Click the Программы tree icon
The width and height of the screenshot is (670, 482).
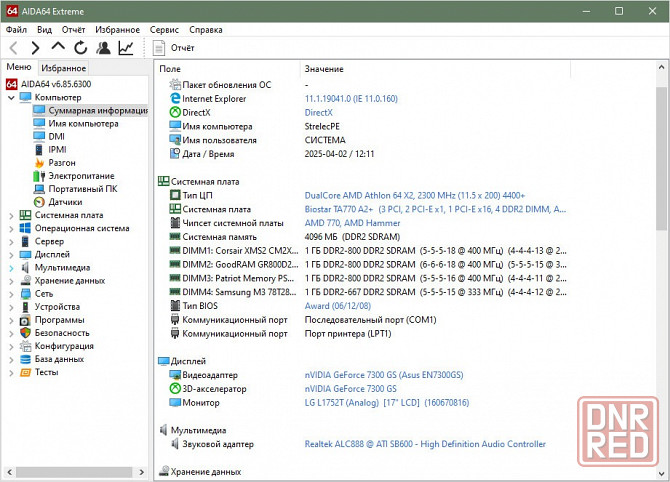click(x=25, y=320)
